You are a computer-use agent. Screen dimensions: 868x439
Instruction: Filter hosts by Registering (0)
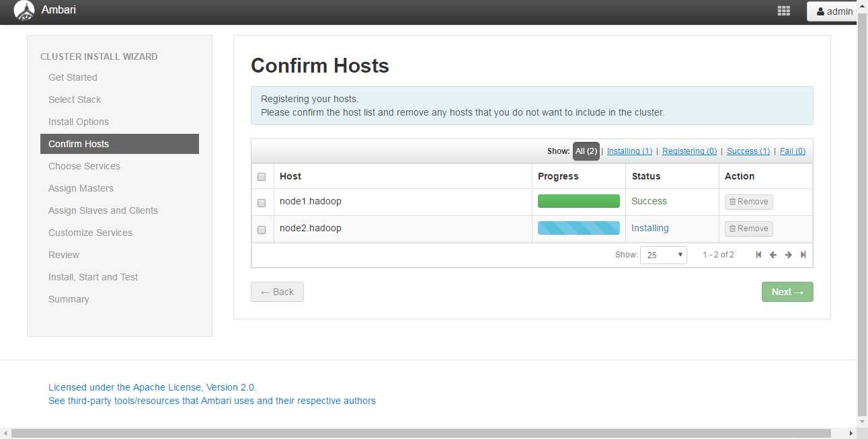click(x=689, y=151)
